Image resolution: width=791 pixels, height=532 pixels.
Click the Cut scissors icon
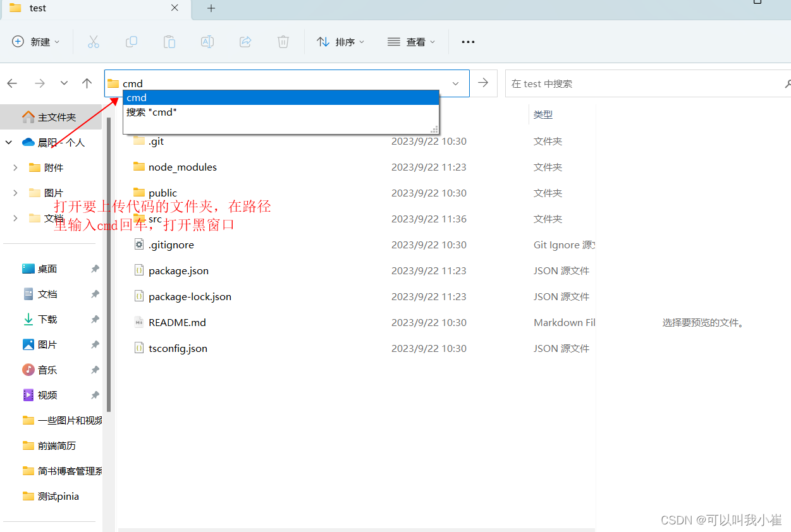click(x=94, y=42)
